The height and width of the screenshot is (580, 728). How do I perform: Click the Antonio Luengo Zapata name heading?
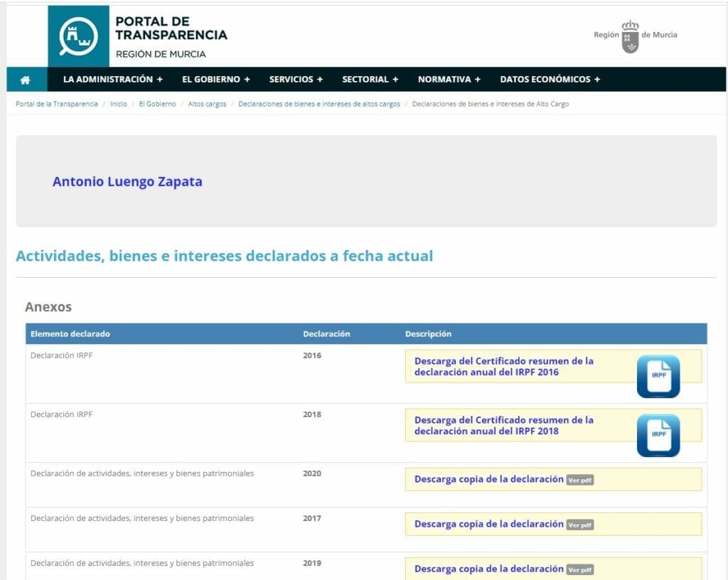pos(127,182)
